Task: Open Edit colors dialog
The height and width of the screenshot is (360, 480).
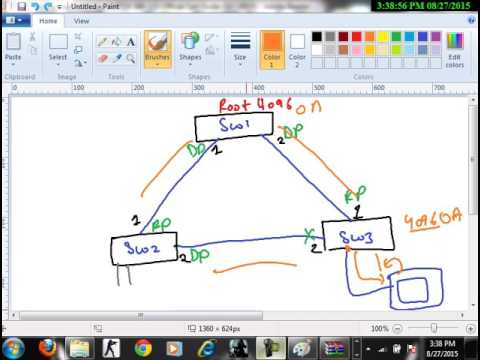Action: 455,50
